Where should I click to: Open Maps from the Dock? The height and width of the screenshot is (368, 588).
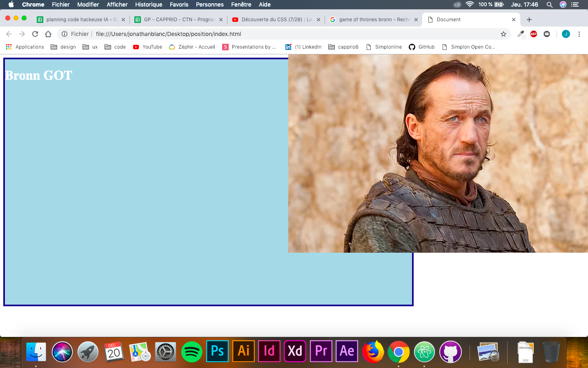pos(140,352)
